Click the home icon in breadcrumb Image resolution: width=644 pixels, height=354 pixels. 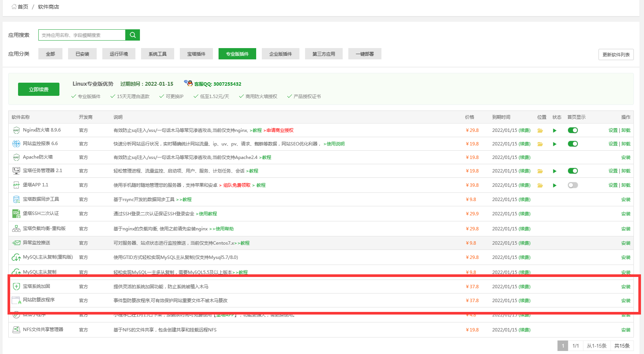point(14,6)
